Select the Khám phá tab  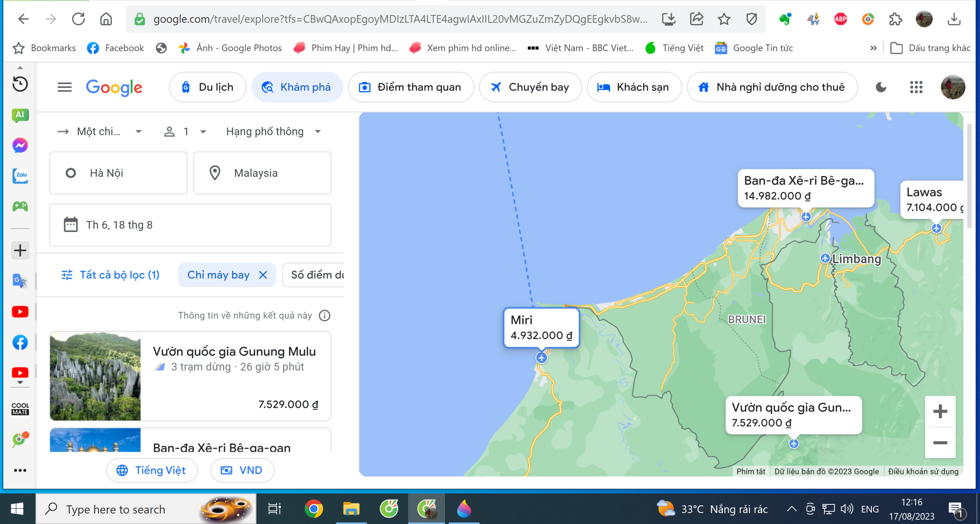tap(297, 87)
